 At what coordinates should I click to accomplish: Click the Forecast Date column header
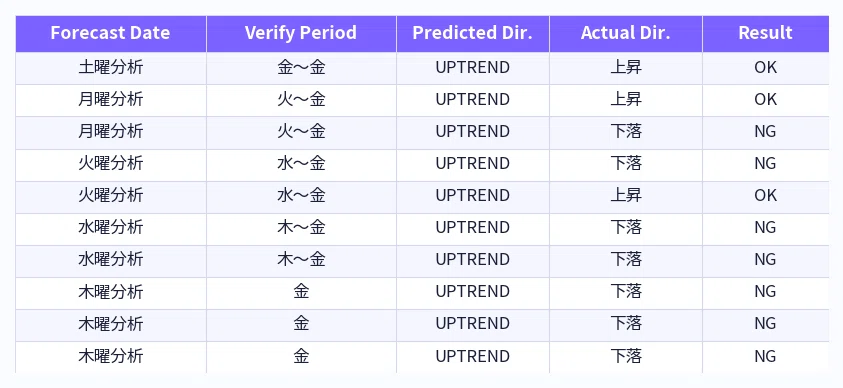click(111, 33)
